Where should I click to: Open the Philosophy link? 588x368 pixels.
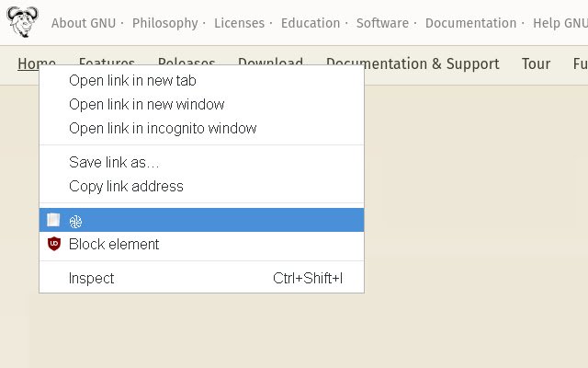165,23
